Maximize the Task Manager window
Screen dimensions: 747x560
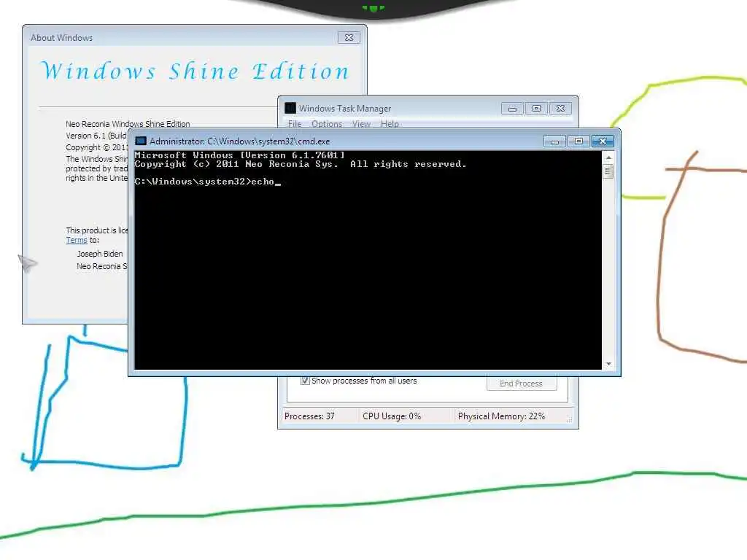536,109
